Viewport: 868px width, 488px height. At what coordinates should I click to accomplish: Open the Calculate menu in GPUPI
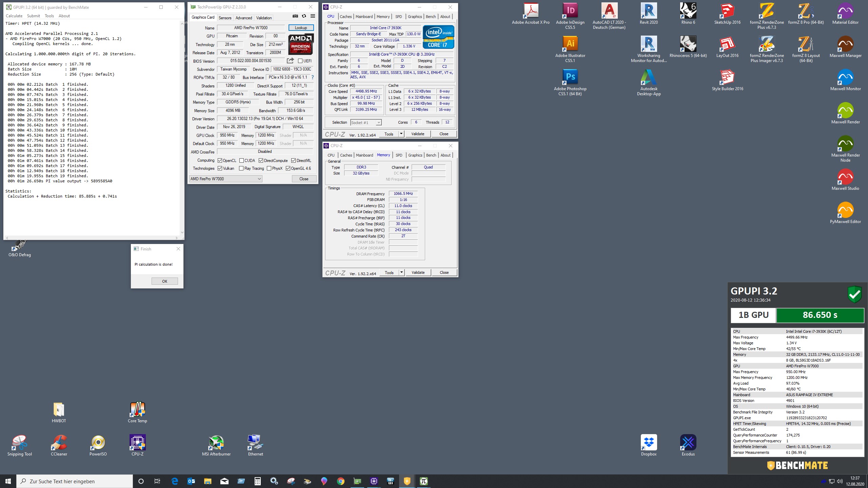point(14,16)
